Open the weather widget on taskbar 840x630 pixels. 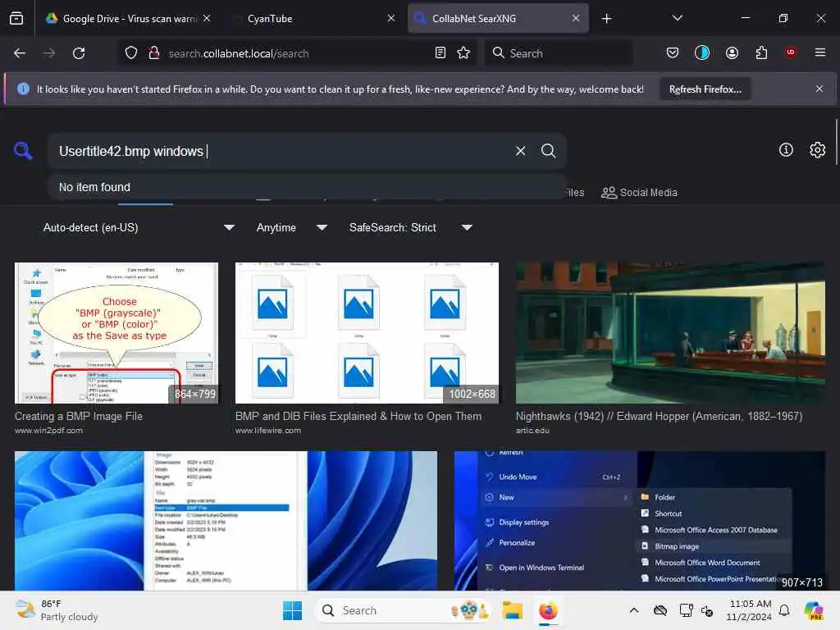pos(57,610)
